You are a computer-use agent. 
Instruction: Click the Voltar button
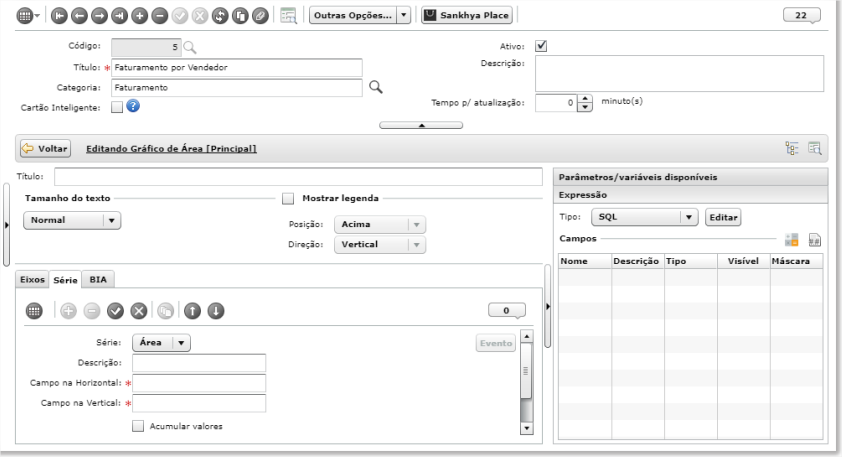point(46,149)
